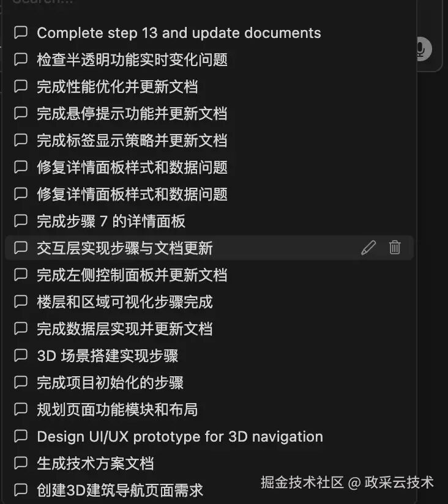Click the chat bubble icon next to 创建3D建筑导航页面需求
This screenshot has height=504, width=448.
click(20, 489)
